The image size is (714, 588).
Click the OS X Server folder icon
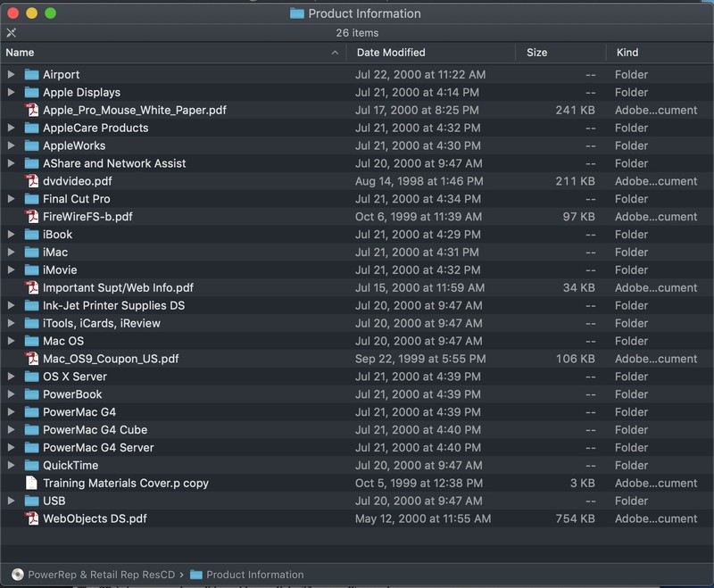[31, 376]
